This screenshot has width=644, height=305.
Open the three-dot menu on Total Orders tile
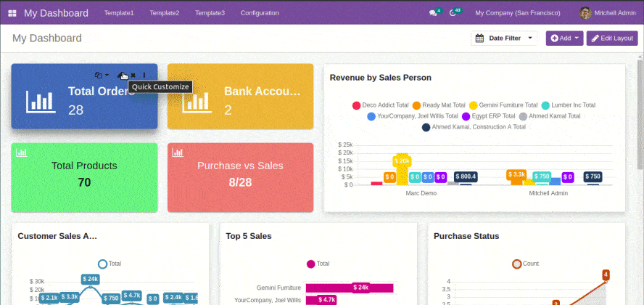click(x=144, y=75)
